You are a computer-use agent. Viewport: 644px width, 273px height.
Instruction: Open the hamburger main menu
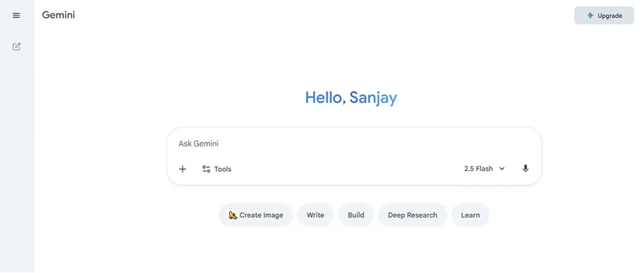click(16, 15)
